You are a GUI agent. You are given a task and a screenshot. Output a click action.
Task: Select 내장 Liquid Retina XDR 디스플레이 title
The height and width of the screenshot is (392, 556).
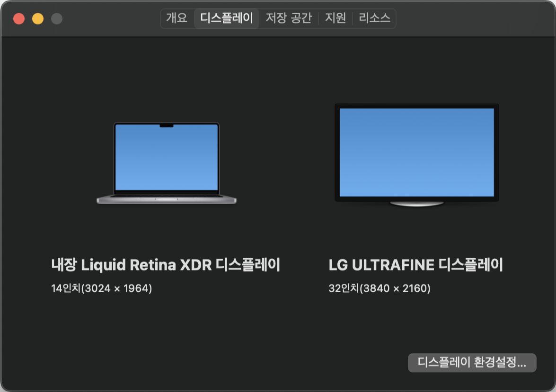[x=166, y=265]
